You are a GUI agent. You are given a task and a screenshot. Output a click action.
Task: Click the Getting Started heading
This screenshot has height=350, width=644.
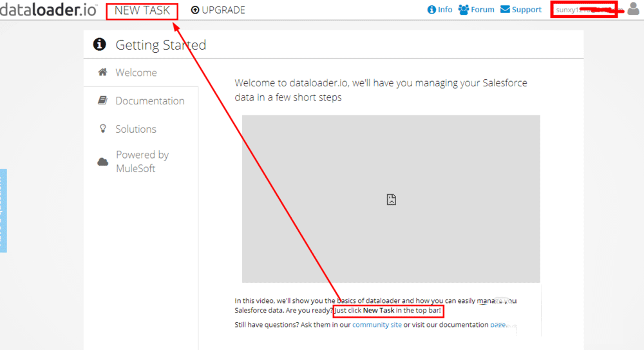point(160,45)
